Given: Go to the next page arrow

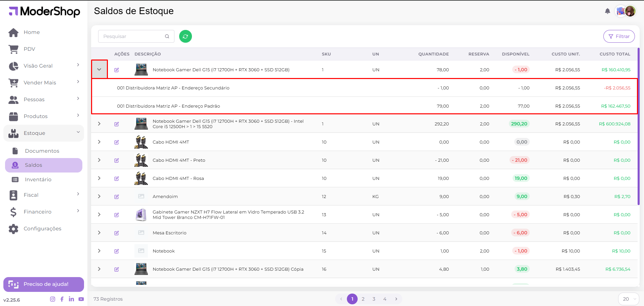Looking at the screenshot, I should [396, 299].
